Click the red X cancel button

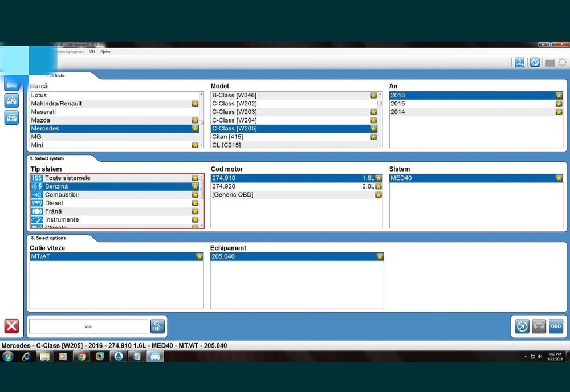(x=11, y=326)
